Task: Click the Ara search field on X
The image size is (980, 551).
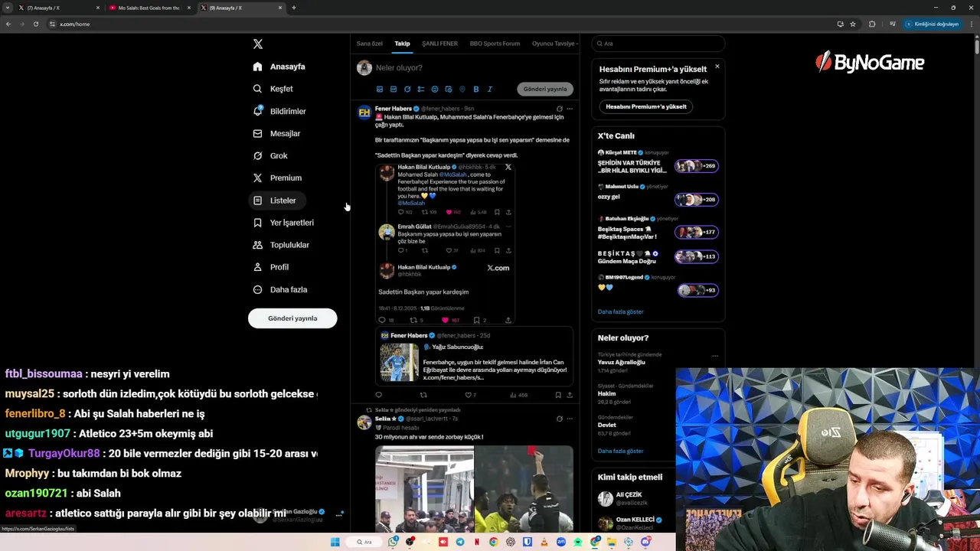Action: point(658,44)
